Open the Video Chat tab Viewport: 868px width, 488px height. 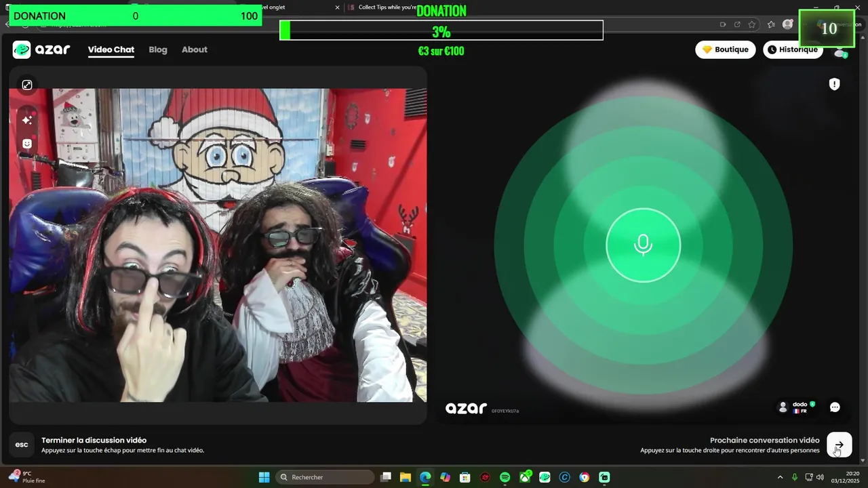click(x=111, y=49)
